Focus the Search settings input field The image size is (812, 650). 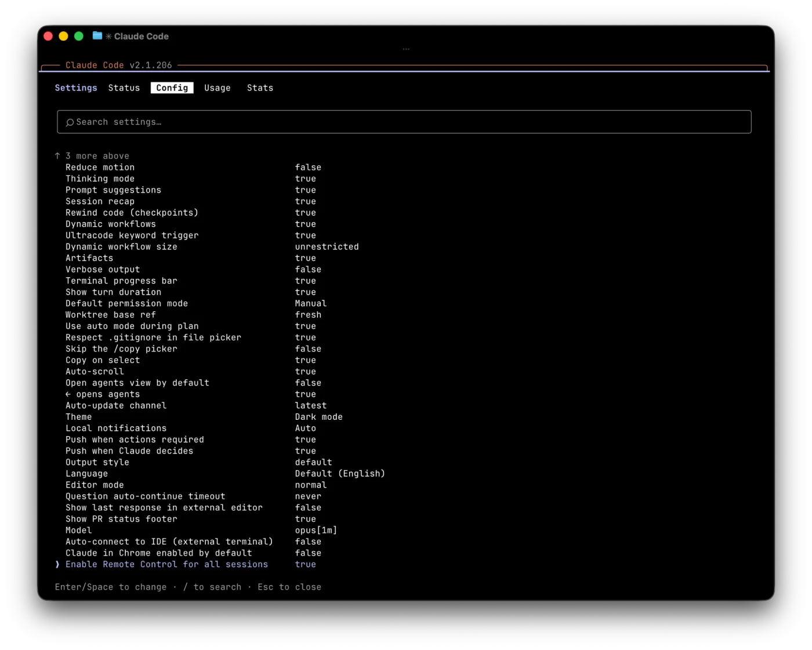click(404, 122)
